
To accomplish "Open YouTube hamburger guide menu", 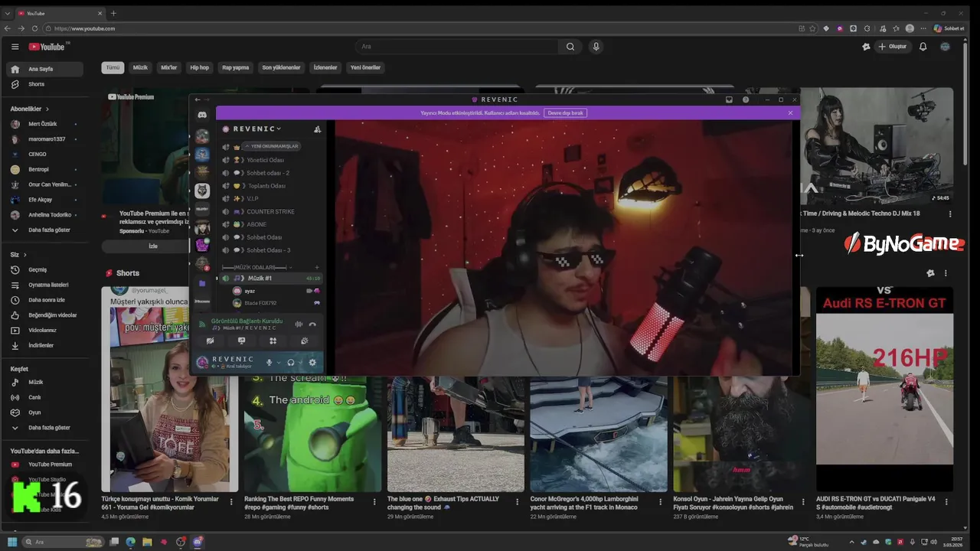I will [x=15, y=47].
